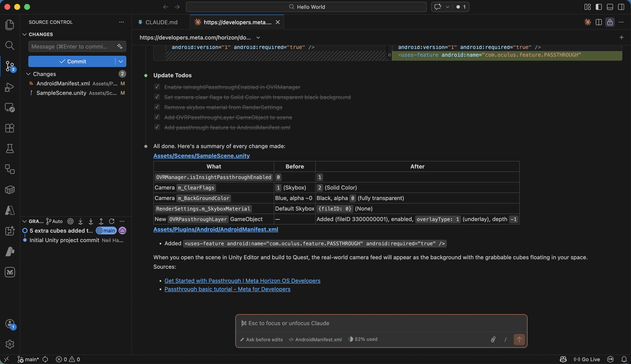Select AndroidManifest.xml in changes list
This screenshot has width=631, height=364.
63,83
